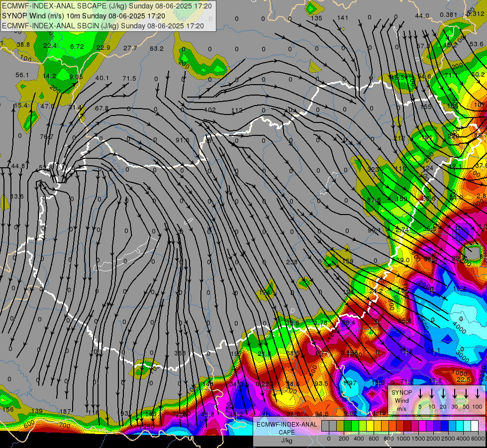This screenshot has width=487, height=448.
Task: Click the 67.8 value on the map
Action: (x=102, y=108)
